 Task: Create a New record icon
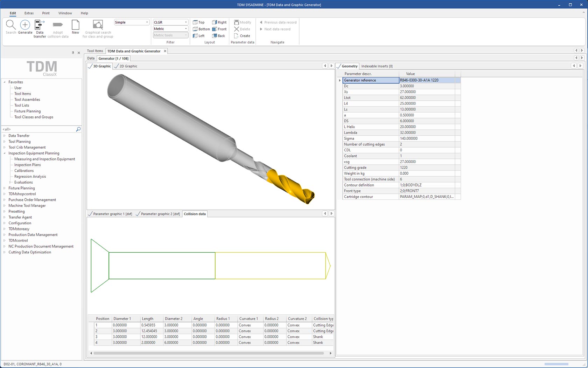tap(75, 25)
